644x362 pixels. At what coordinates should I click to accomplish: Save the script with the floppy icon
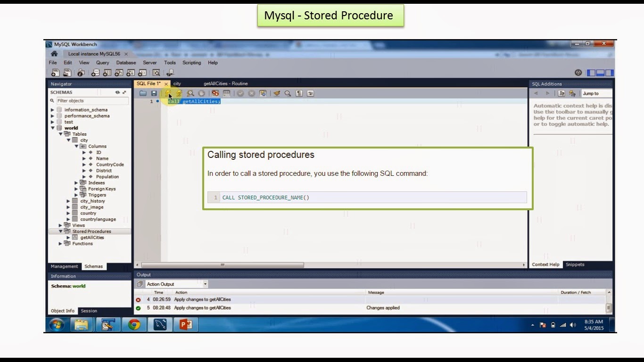click(154, 93)
